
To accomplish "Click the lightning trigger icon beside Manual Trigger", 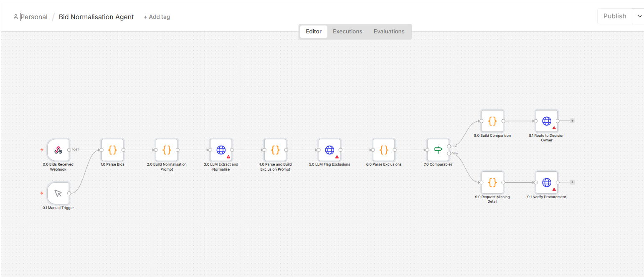I will (x=42, y=193).
